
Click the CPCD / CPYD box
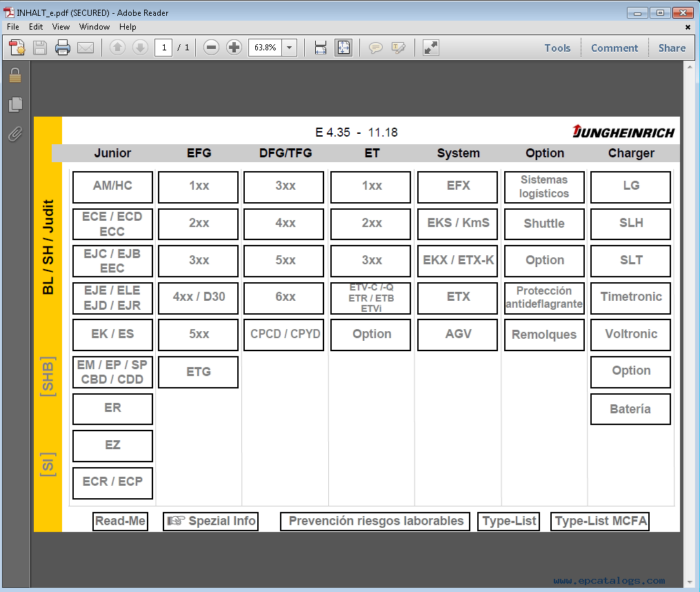284,335
